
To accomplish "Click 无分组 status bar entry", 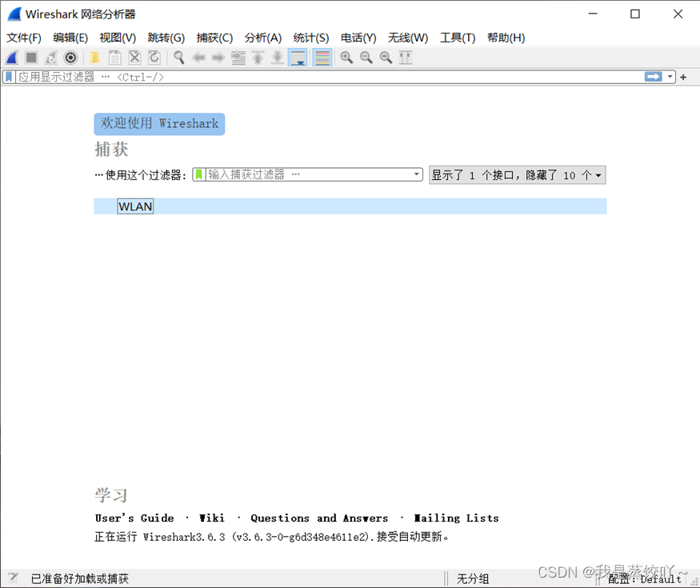I will (x=473, y=578).
